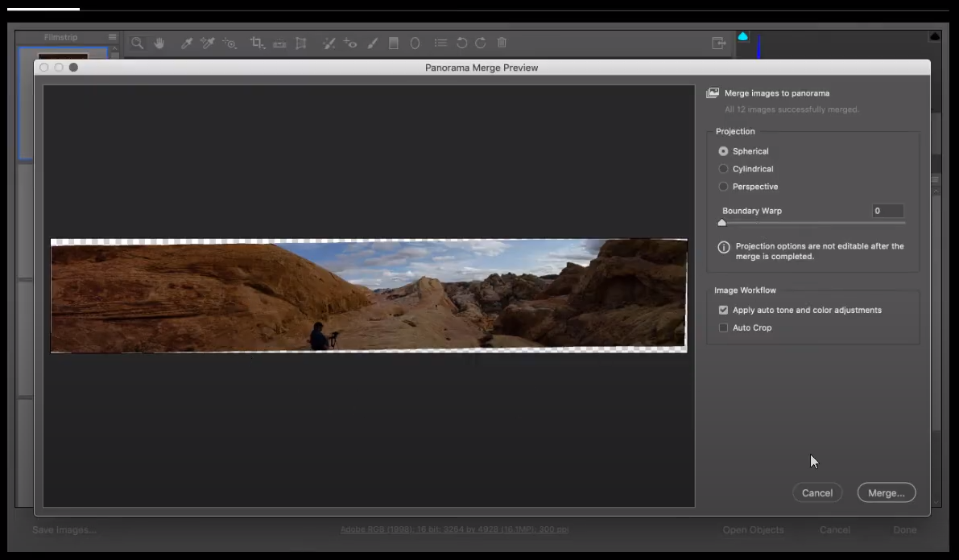
Task: Click the Merge button
Action: pos(886,492)
